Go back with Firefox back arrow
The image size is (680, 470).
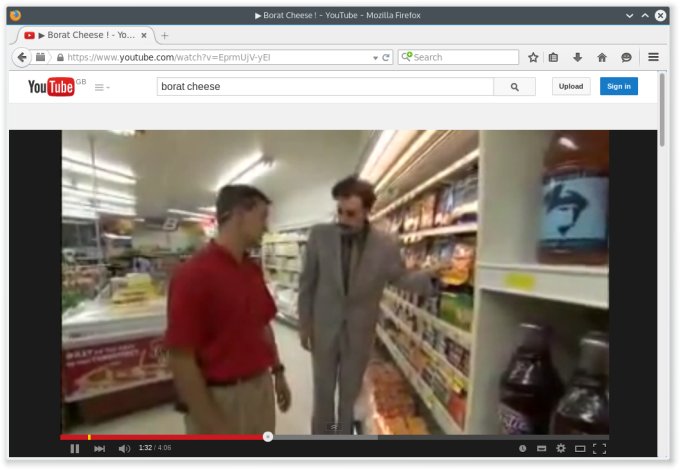point(22,57)
